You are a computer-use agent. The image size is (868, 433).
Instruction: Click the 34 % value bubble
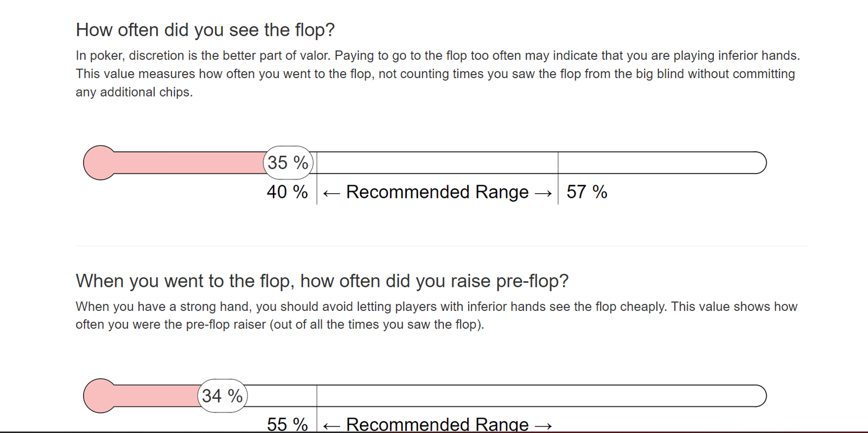pos(222,396)
